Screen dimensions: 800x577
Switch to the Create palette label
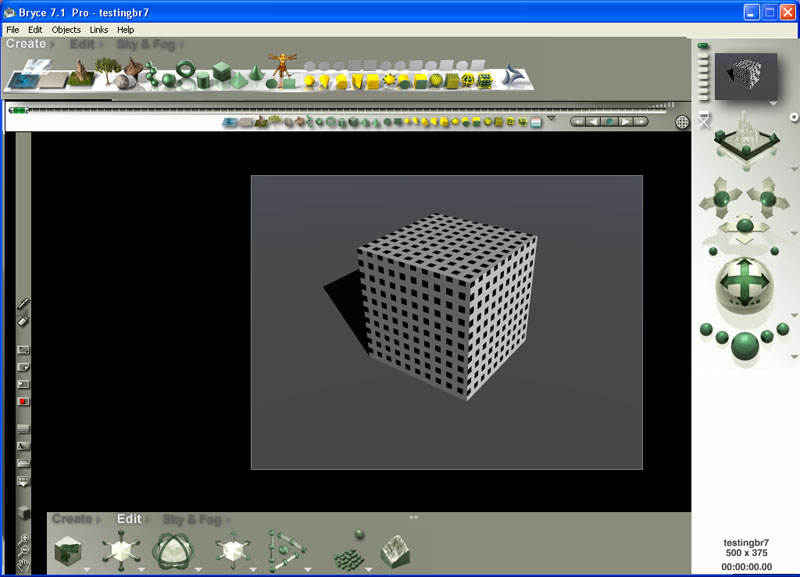28,44
